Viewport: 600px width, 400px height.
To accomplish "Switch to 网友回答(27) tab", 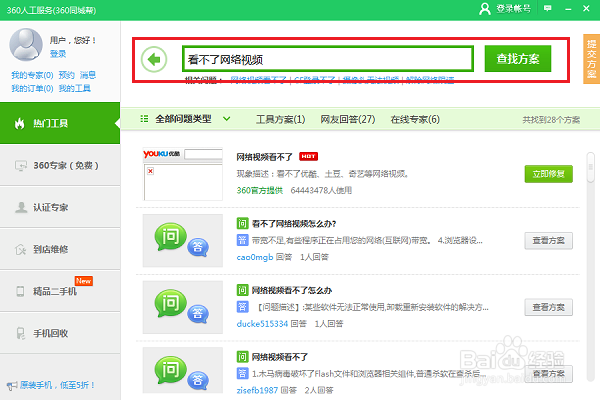I will tap(348, 119).
